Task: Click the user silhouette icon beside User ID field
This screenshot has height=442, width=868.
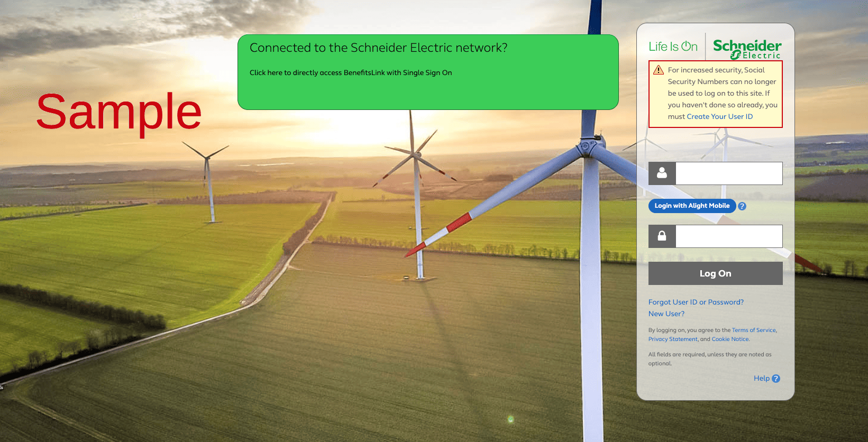Action: (662, 173)
